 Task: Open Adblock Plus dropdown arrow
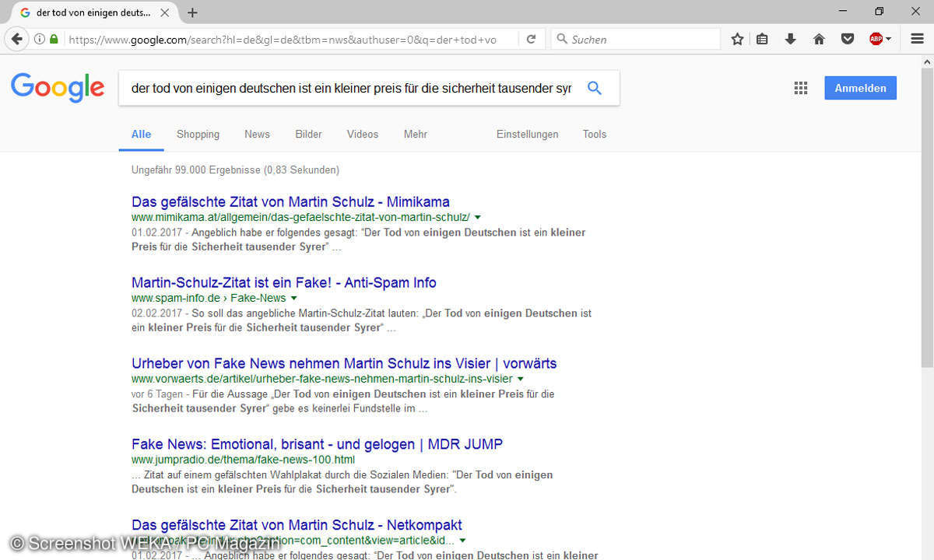click(x=888, y=39)
